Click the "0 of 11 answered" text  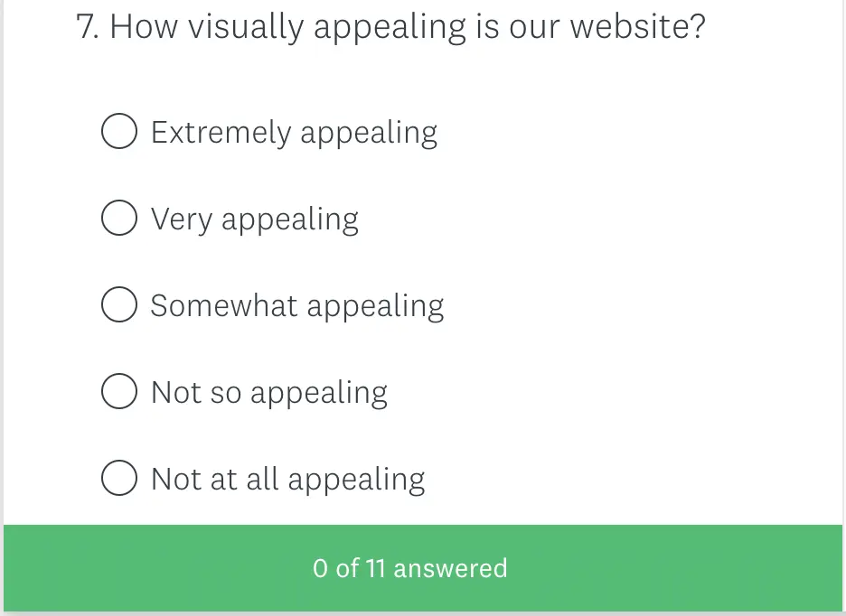coord(409,568)
